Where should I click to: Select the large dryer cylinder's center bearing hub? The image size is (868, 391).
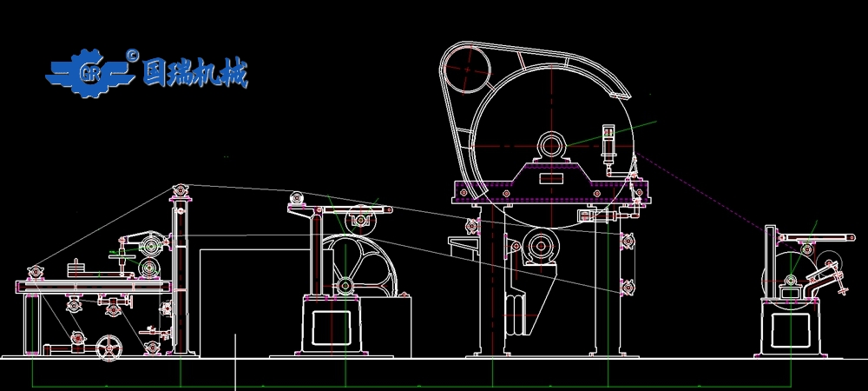[551, 144]
